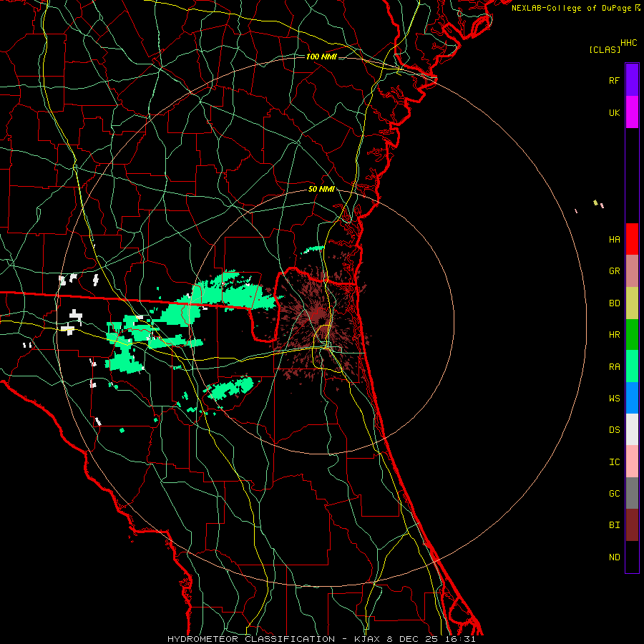The height and width of the screenshot is (644, 644).
Task: Click the 50 NMI range ring label
Action: [x=321, y=189]
